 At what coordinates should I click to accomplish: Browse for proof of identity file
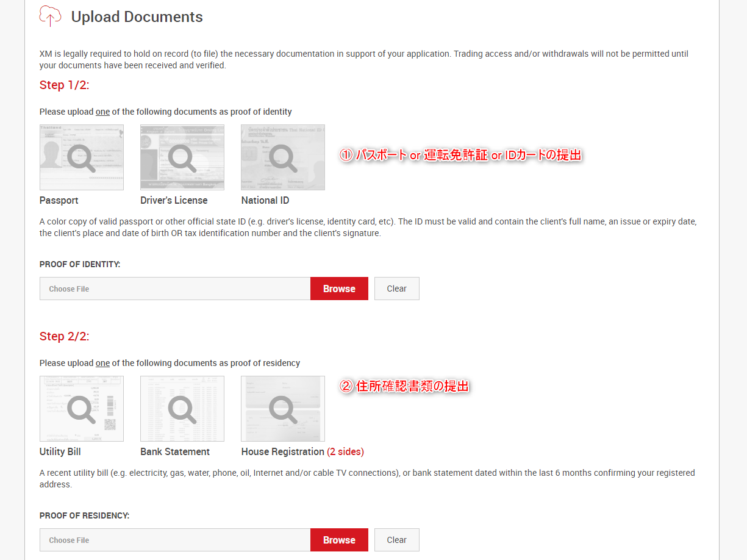tap(339, 289)
